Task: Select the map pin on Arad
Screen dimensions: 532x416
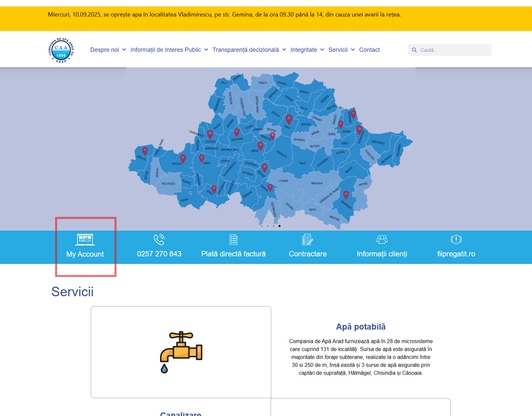Action: [x=202, y=158]
